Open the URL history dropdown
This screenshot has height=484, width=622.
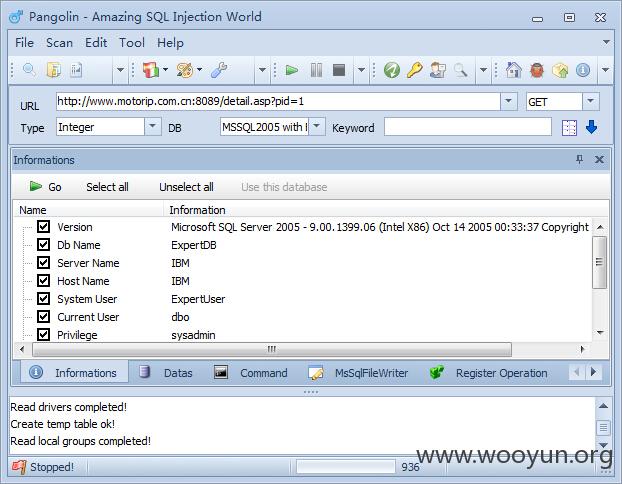(x=509, y=101)
